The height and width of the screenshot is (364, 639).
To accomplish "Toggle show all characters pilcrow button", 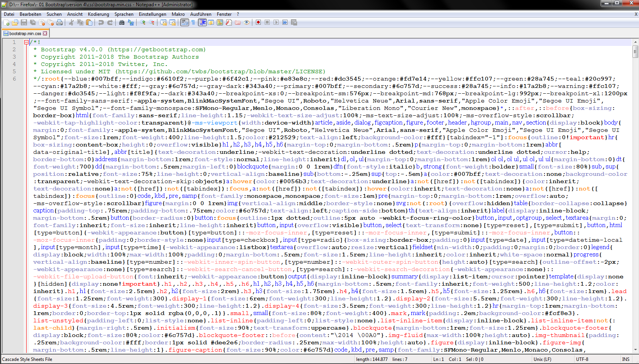I will tap(193, 23).
